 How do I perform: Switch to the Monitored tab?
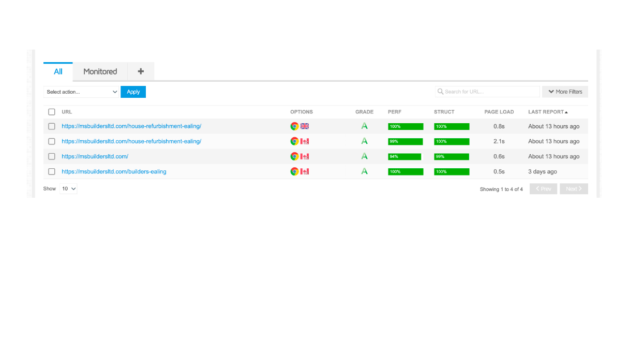tap(100, 71)
